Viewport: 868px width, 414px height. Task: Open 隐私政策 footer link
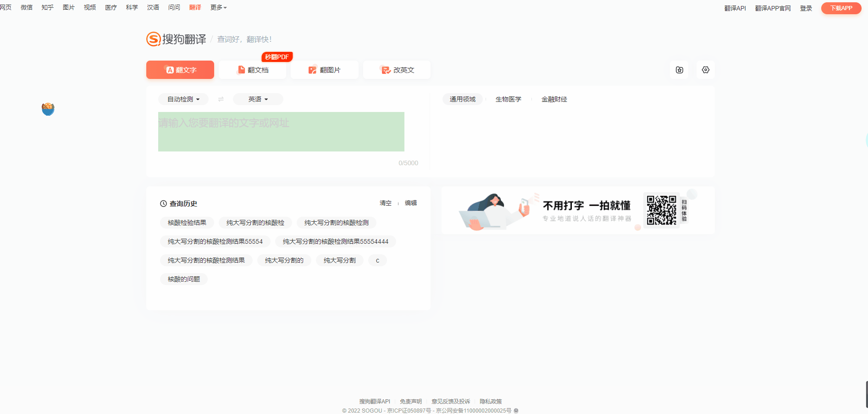[x=491, y=402]
